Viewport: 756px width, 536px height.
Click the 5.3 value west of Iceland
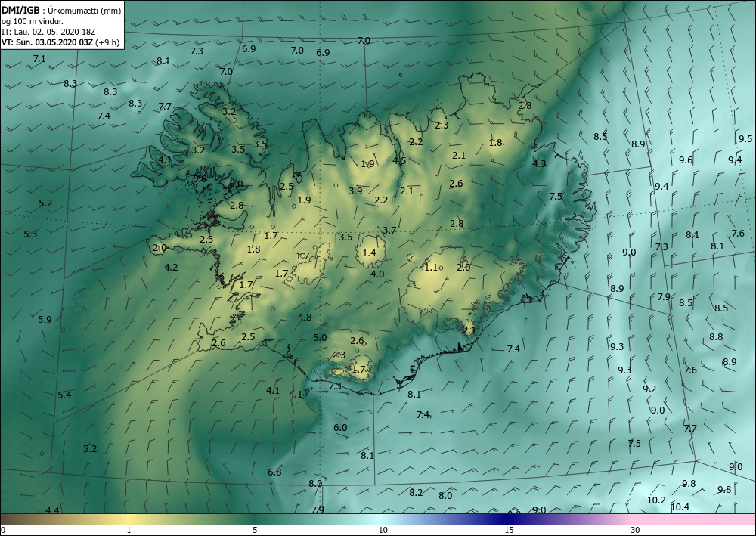[x=30, y=234]
